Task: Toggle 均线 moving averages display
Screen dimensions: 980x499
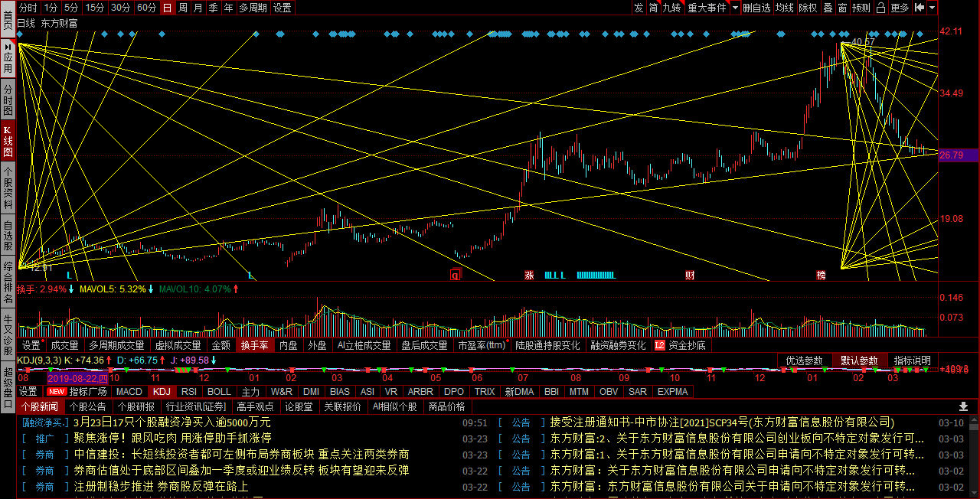Action: click(x=784, y=8)
